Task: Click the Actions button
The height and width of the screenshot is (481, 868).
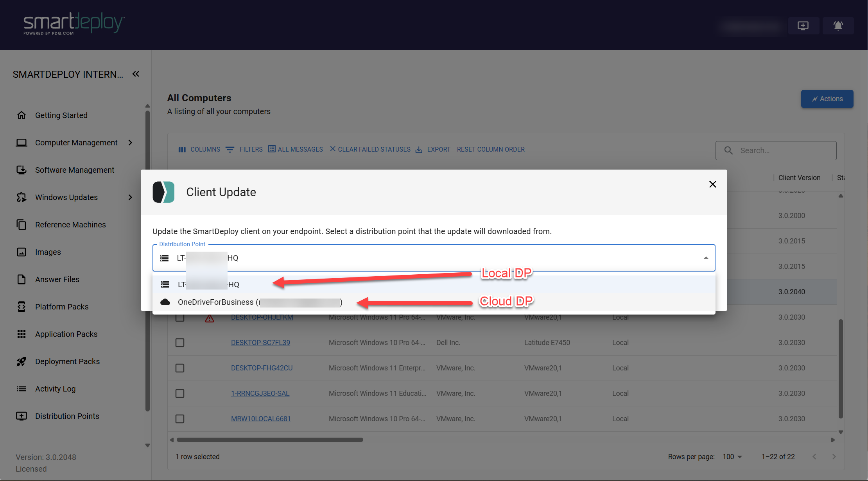Action: (x=827, y=99)
